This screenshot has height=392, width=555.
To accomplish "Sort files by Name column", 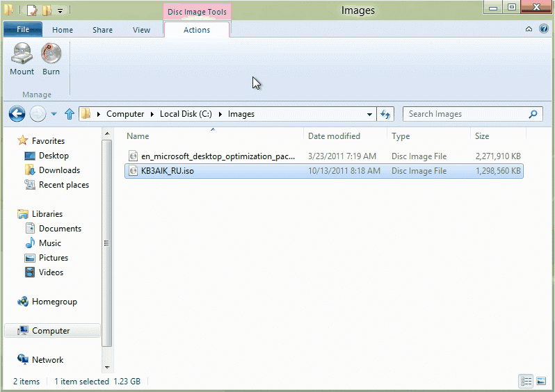I will coord(214,136).
